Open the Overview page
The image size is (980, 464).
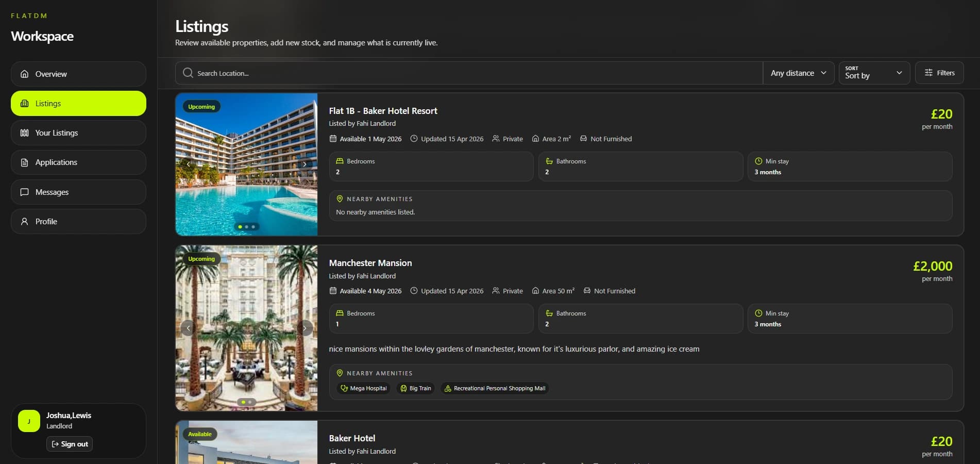[78, 74]
